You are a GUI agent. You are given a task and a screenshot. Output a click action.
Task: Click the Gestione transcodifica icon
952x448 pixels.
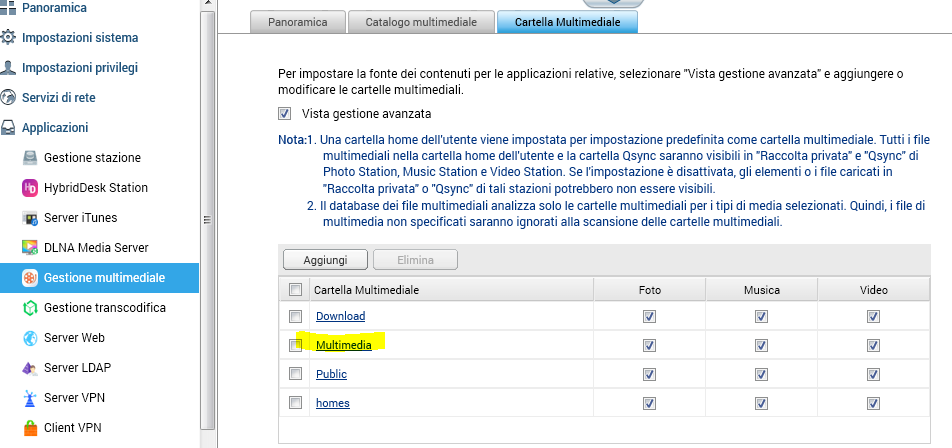[x=30, y=308]
